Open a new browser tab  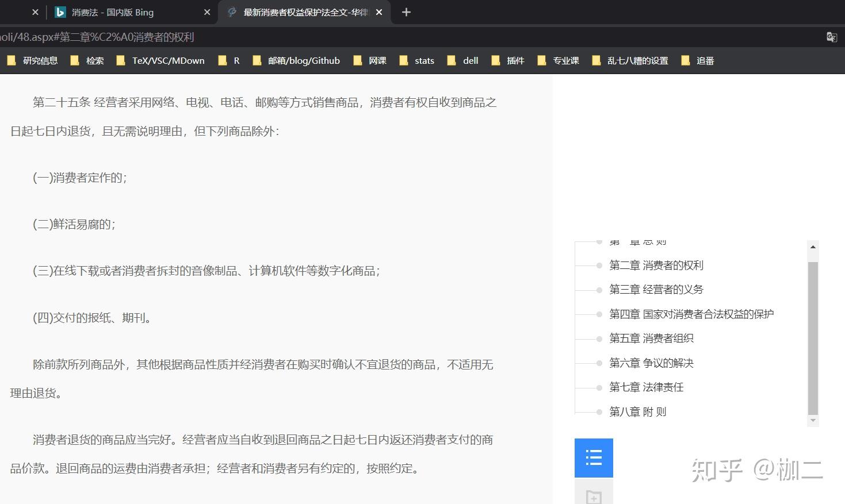pos(406,12)
